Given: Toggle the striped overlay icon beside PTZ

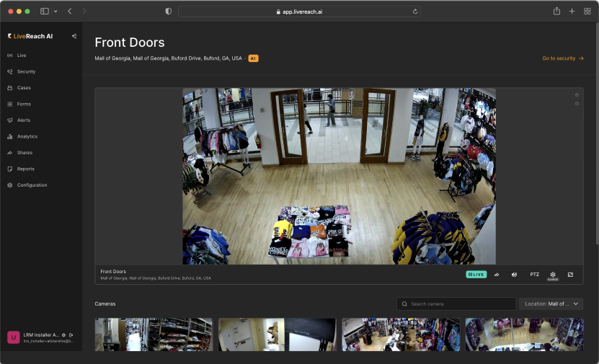Looking at the screenshot, I should pos(514,275).
